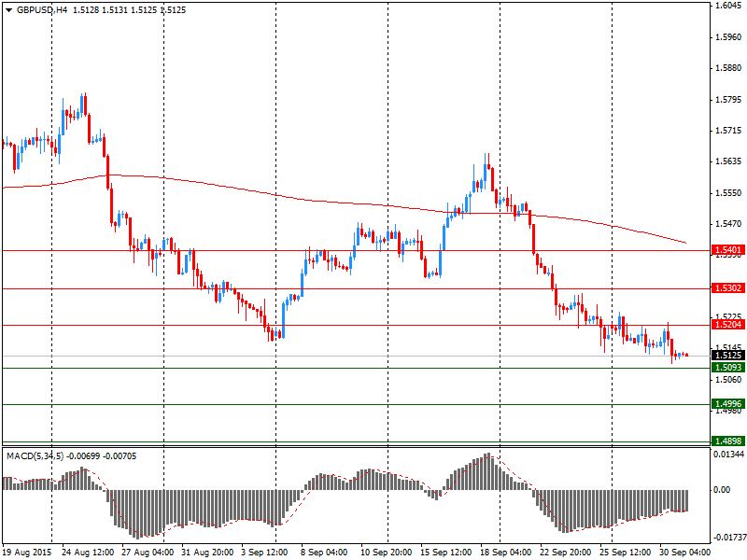Screen dimensions: 747x560
Task: Click the 10 Sep 20:00 time axis label
Action: 387,553
